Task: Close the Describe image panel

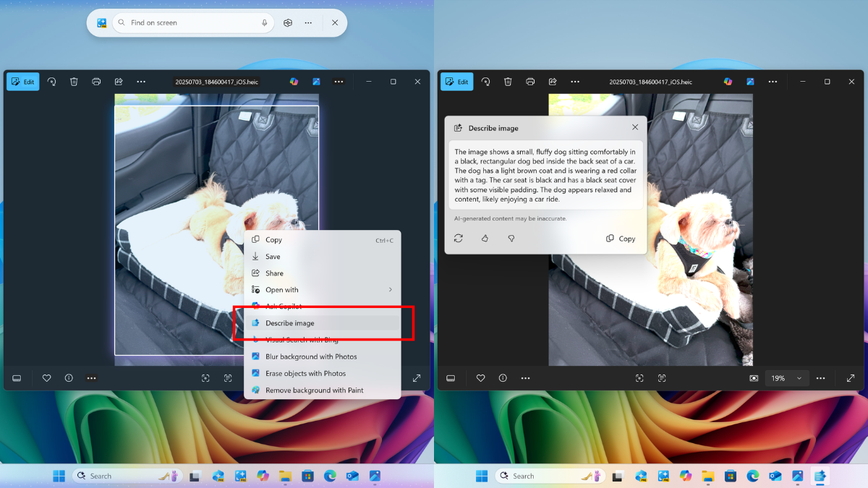Action: click(x=635, y=127)
